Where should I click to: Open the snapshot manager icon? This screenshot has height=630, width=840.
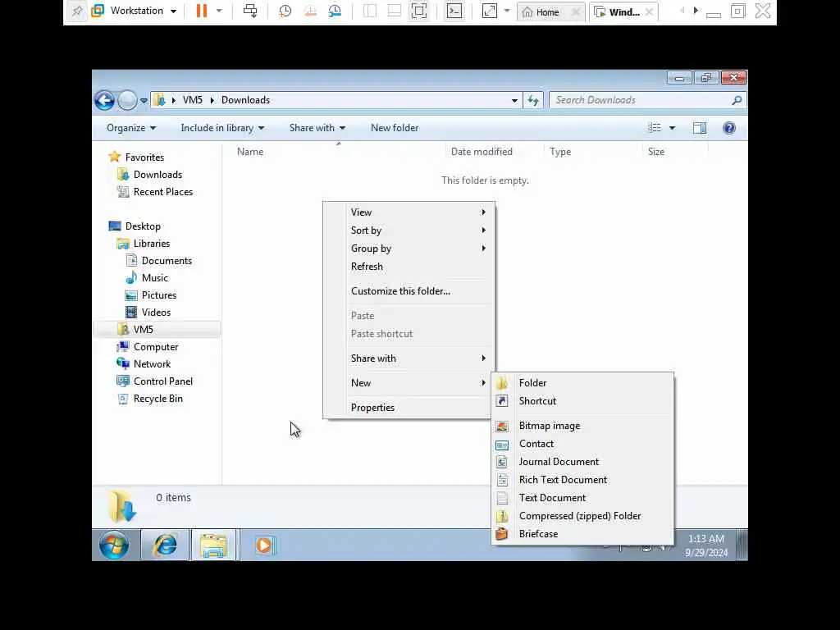pos(335,11)
